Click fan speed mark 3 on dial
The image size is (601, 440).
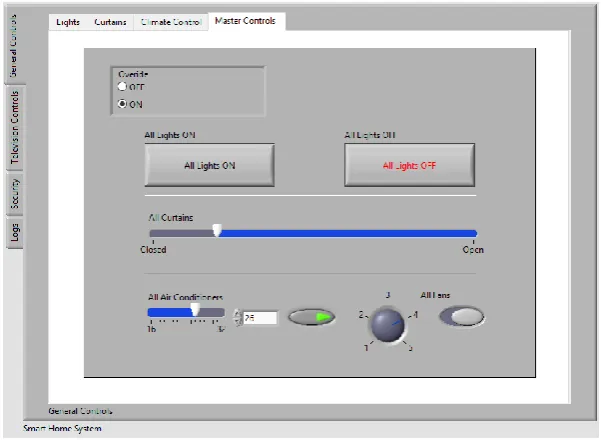(388, 295)
